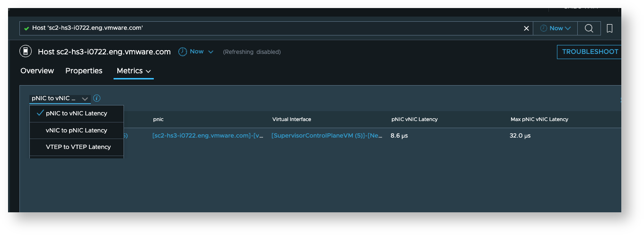This screenshot has height=235, width=644.
Task: Select vNIC to pNIC Latency option
Action: click(x=77, y=130)
